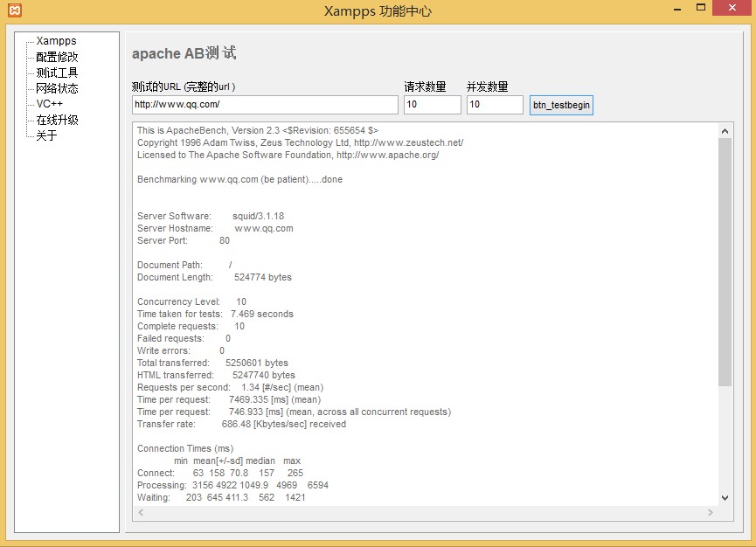
Task: Click the 'This is ApacheBench, Version 2.3' line
Action: [258, 130]
